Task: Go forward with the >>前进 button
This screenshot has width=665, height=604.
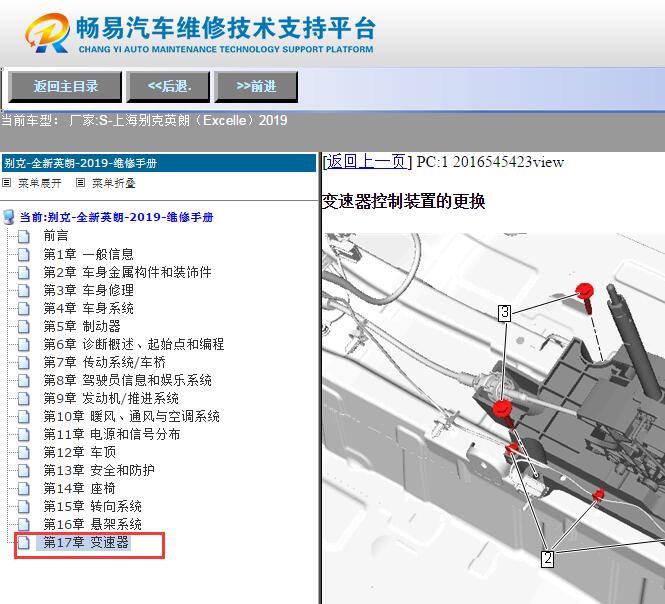Action: [x=256, y=87]
